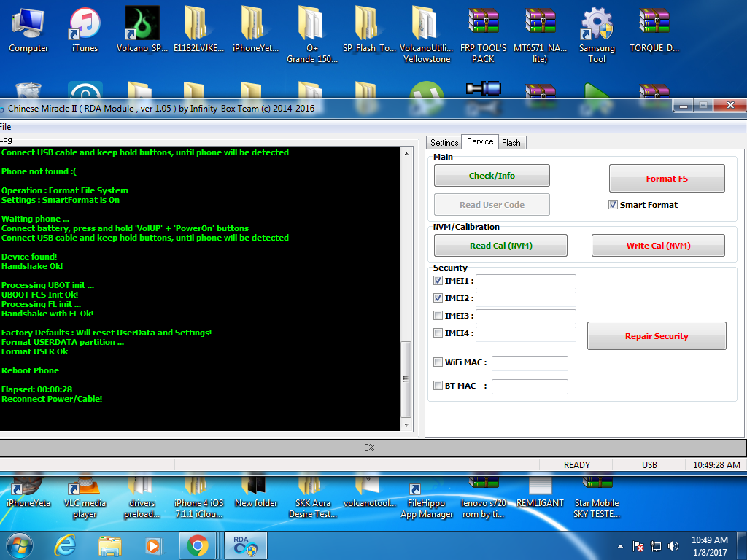Image resolution: width=747 pixels, height=560 pixels.
Task: Click the volume speaker tray icon
Action: (x=673, y=545)
